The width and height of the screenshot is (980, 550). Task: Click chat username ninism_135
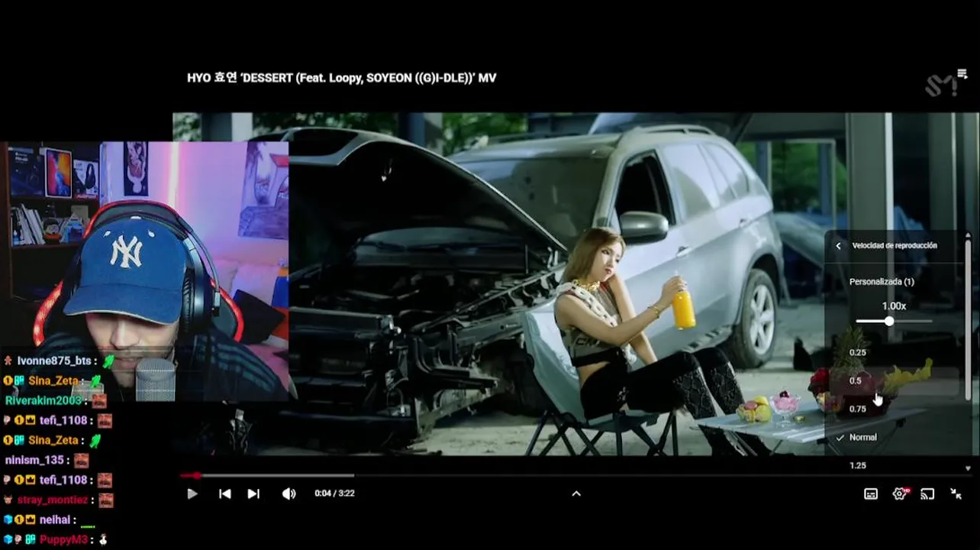(36, 460)
